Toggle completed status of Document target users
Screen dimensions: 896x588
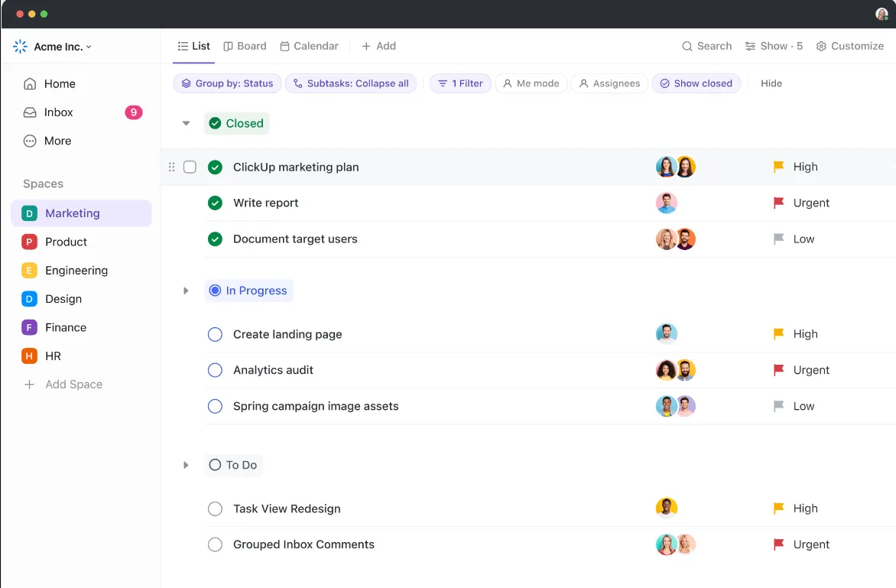pos(215,239)
